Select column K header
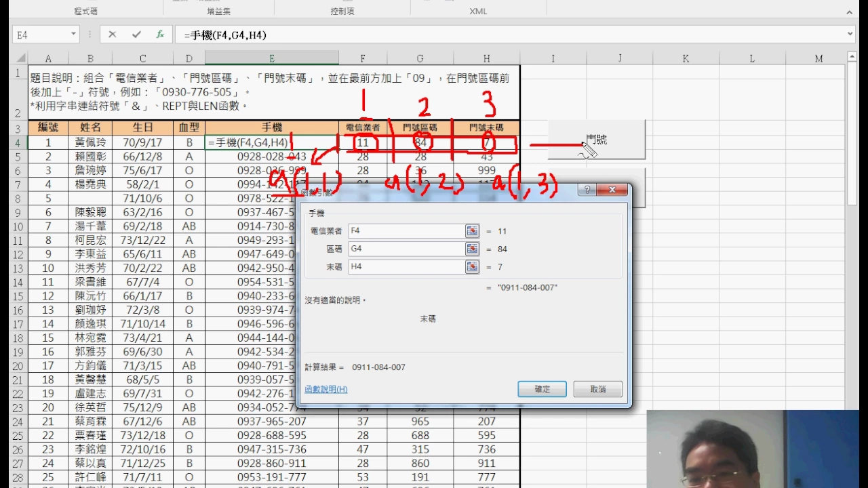The image size is (868, 488). pyautogui.click(x=686, y=58)
